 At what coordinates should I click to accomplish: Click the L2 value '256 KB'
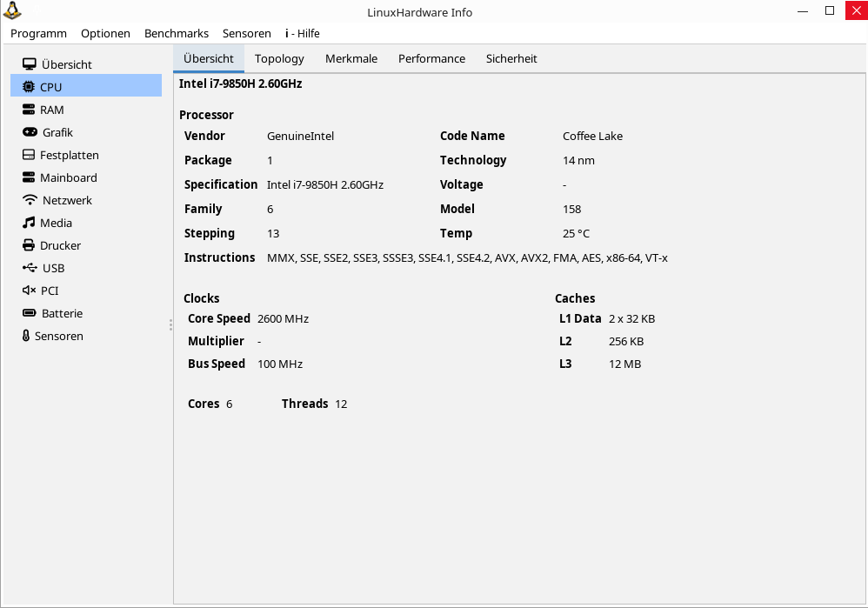626,342
